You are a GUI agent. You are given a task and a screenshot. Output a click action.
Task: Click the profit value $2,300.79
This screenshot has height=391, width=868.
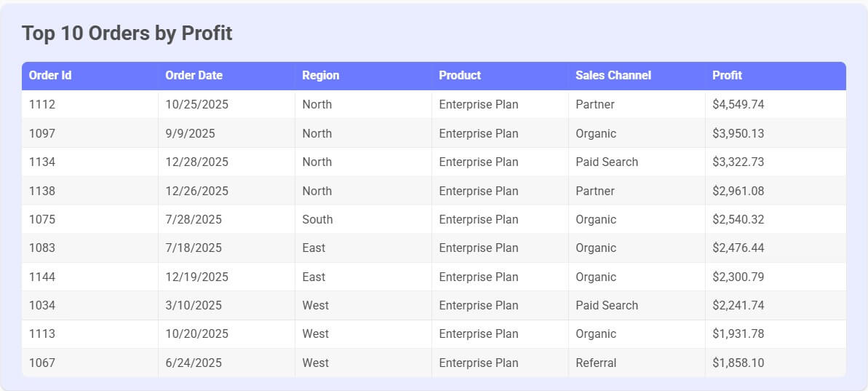coord(738,277)
